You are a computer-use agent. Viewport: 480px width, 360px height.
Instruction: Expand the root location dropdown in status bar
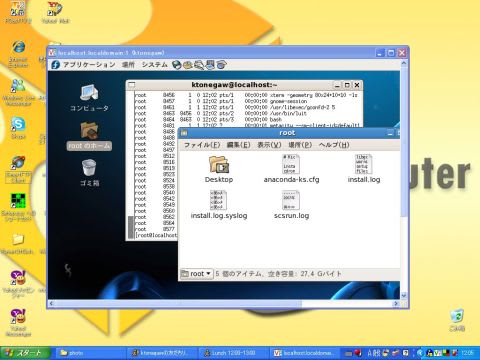pyautogui.click(x=197, y=274)
